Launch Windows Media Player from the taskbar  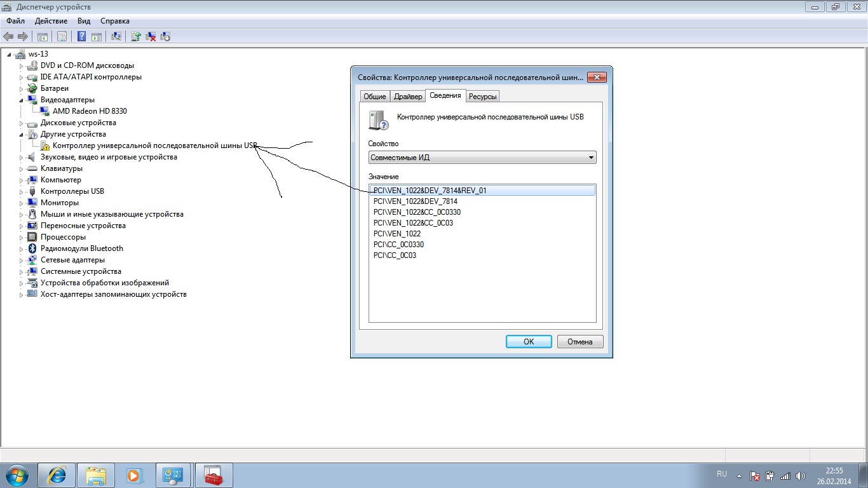point(134,475)
